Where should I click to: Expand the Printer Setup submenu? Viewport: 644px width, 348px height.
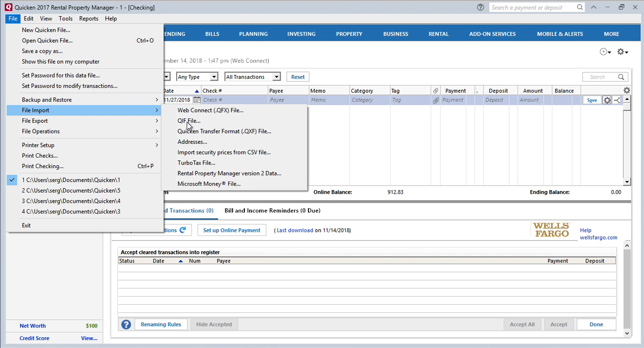pyautogui.click(x=85, y=145)
